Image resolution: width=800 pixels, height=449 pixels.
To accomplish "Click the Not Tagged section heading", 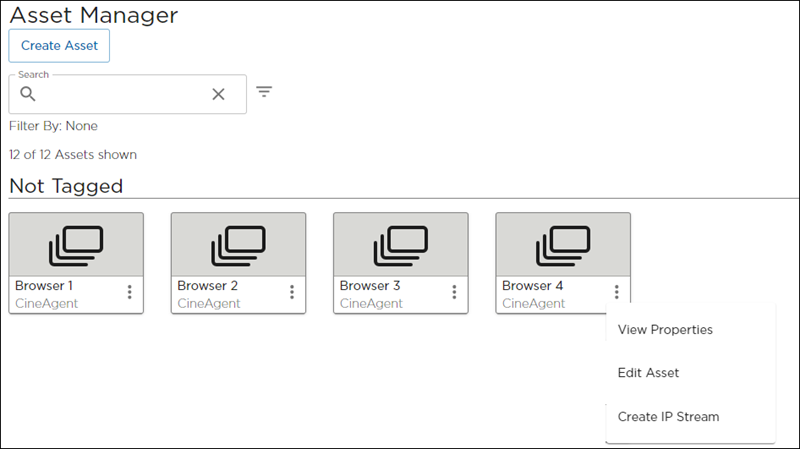I will point(66,186).
